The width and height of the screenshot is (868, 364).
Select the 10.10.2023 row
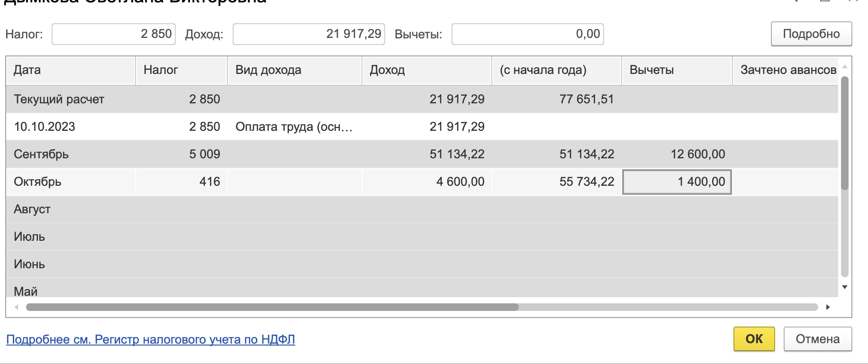pyautogui.click(x=422, y=127)
